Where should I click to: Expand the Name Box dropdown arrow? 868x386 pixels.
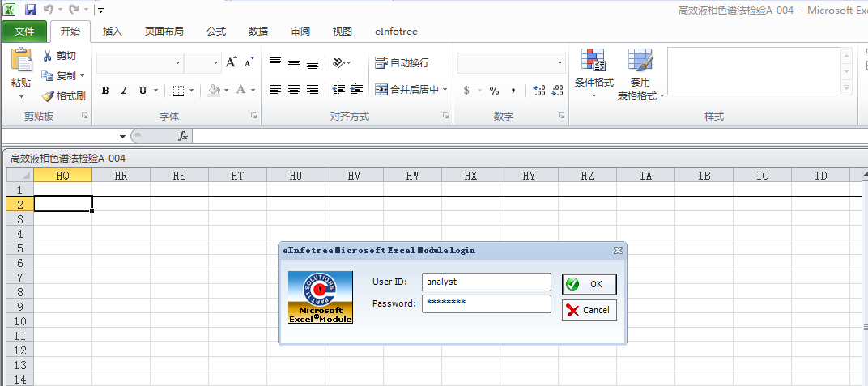point(123,136)
